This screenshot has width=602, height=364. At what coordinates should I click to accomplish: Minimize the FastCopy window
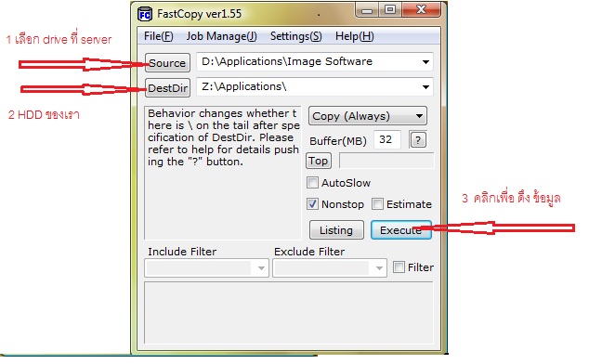coord(367,10)
